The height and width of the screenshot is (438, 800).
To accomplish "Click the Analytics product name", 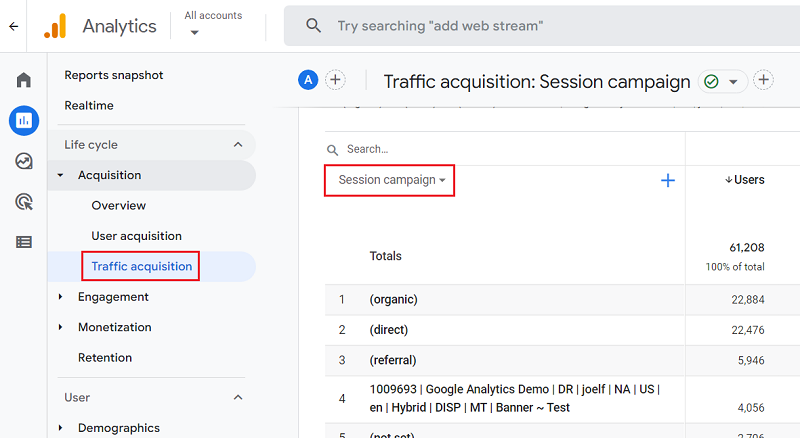I will [x=119, y=26].
